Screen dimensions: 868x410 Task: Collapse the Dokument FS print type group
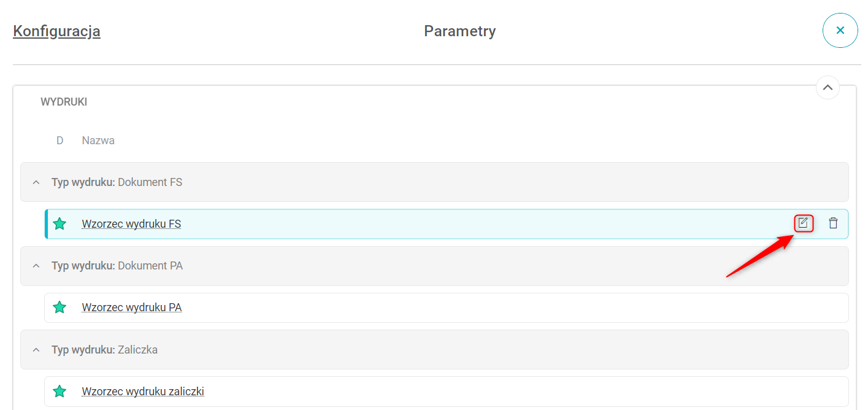click(x=36, y=182)
